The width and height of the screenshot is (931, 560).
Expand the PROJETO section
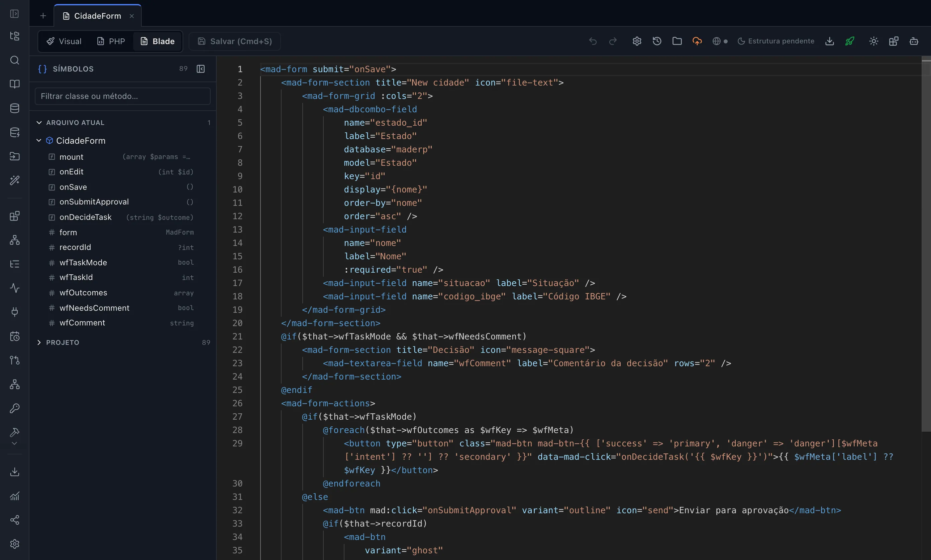click(x=39, y=342)
